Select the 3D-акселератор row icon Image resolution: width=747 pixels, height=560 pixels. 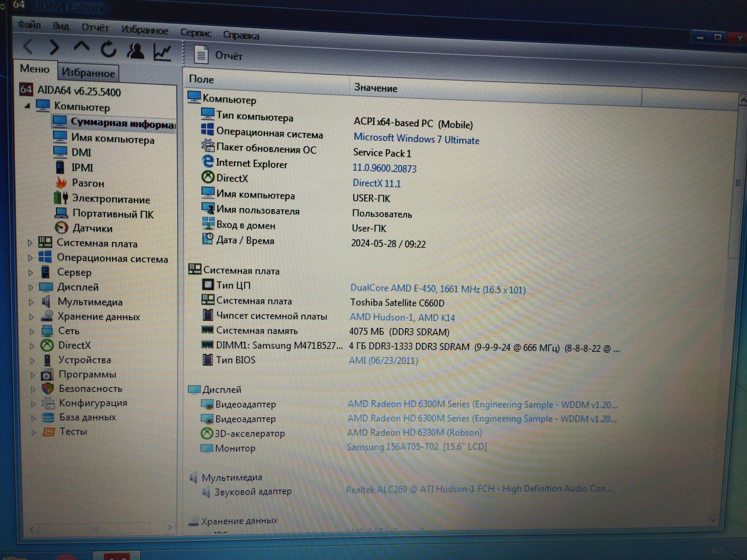point(207,433)
